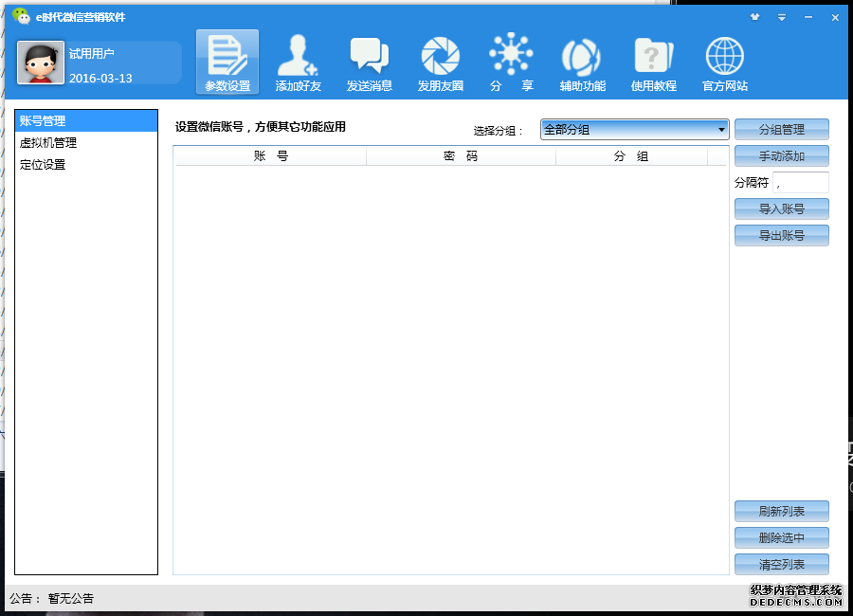
Task: Select 账号管理 in the left list
Action: (86, 120)
